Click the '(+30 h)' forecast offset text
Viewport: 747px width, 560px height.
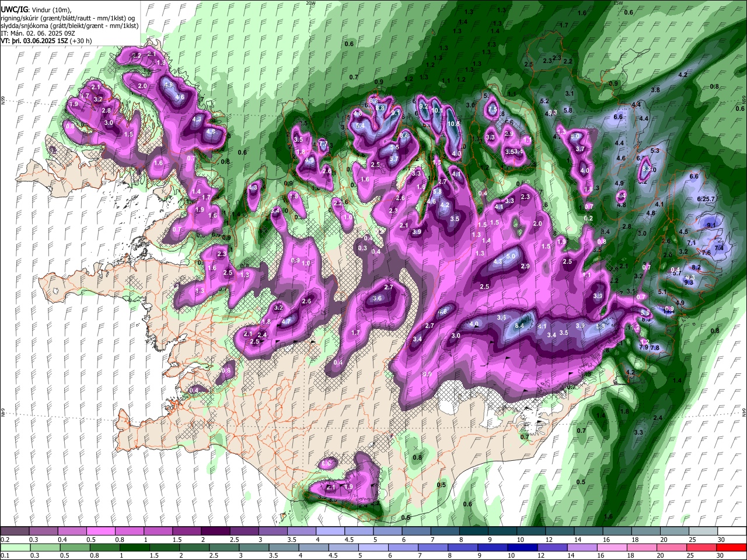(81, 41)
